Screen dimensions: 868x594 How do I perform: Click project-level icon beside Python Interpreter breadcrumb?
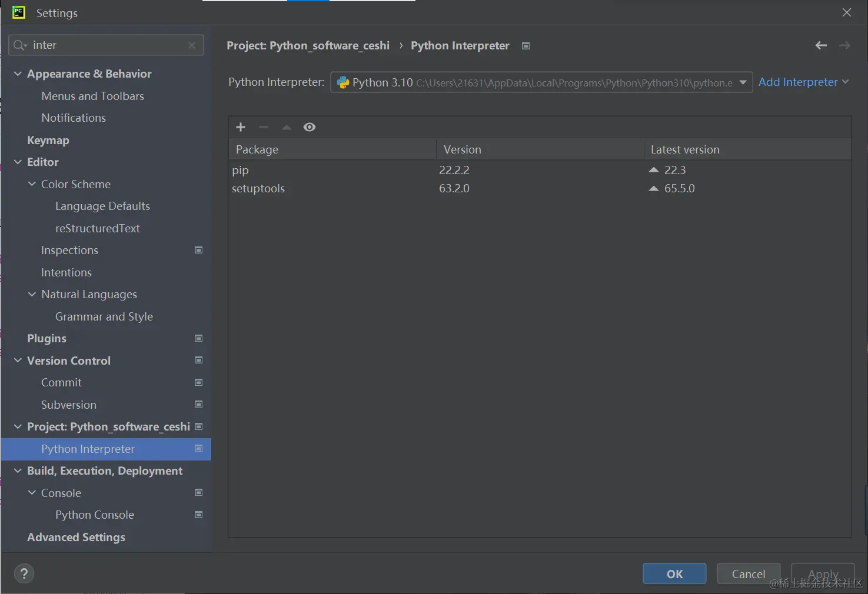click(x=526, y=46)
